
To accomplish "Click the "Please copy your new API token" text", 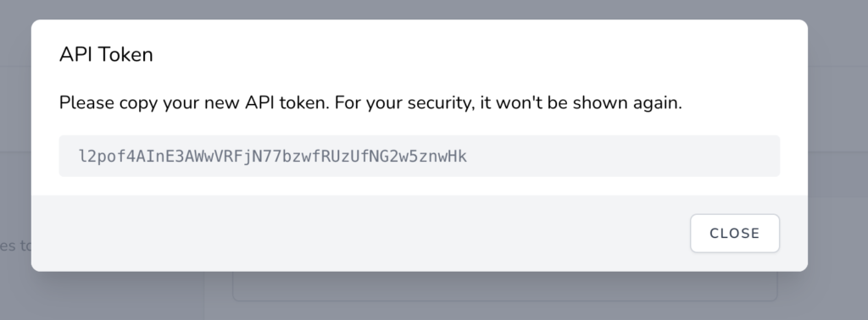I will (x=194, y=102).
